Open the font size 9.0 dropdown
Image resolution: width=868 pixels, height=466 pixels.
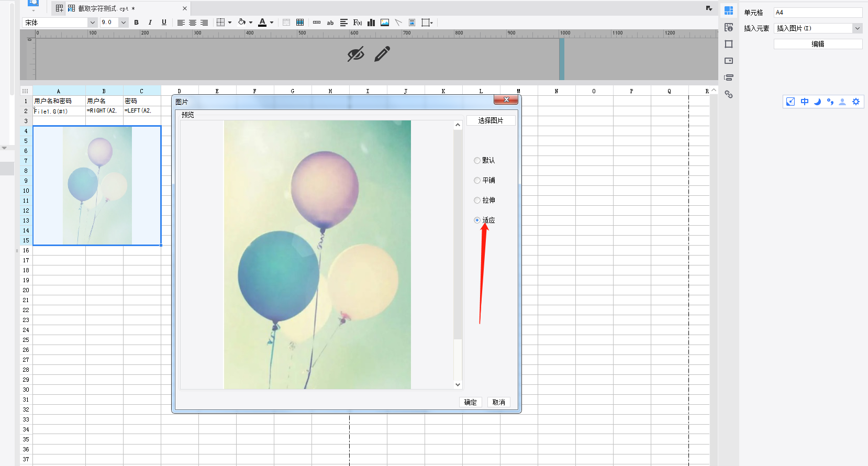tap(124, 23)
